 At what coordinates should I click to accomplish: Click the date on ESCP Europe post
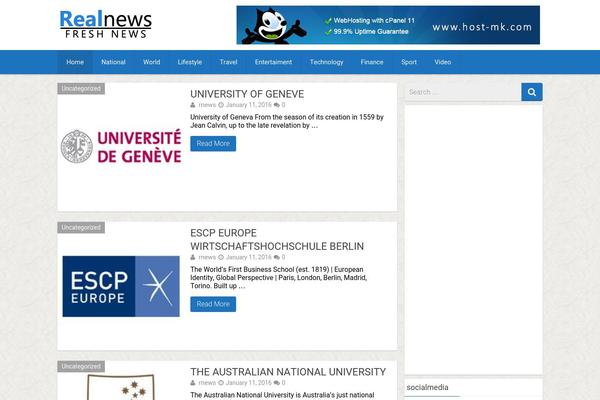(248, 257)
